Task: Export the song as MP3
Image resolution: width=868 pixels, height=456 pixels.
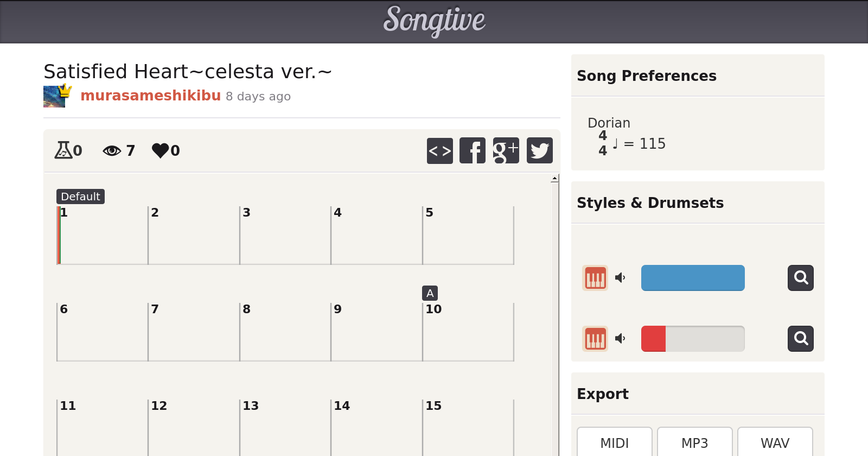Action: point(694,443)
